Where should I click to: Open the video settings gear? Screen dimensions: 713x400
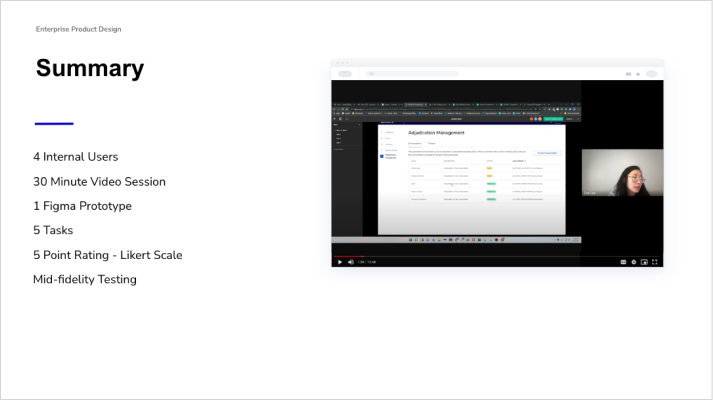[634, 262]
